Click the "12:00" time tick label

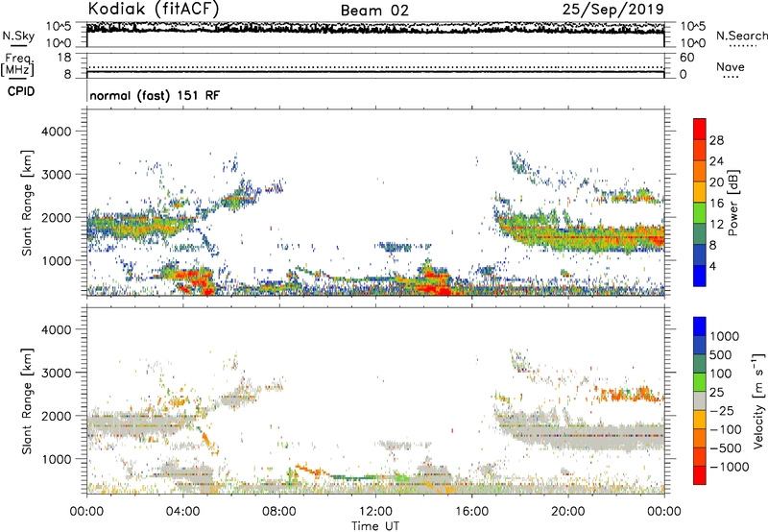pos(375,512)
